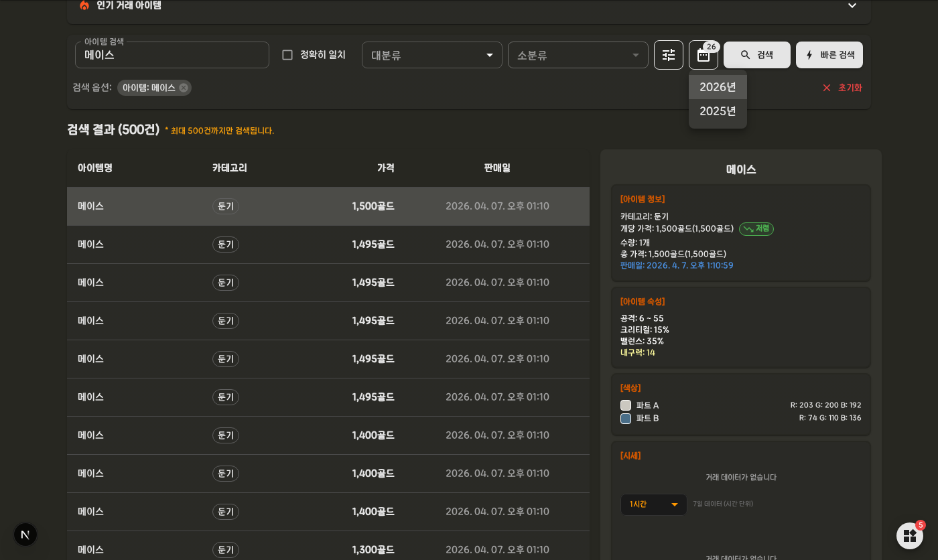Select 2026년 from the year menu
The height and width of the screenshot is (560, 938).
tap(718, 87)
